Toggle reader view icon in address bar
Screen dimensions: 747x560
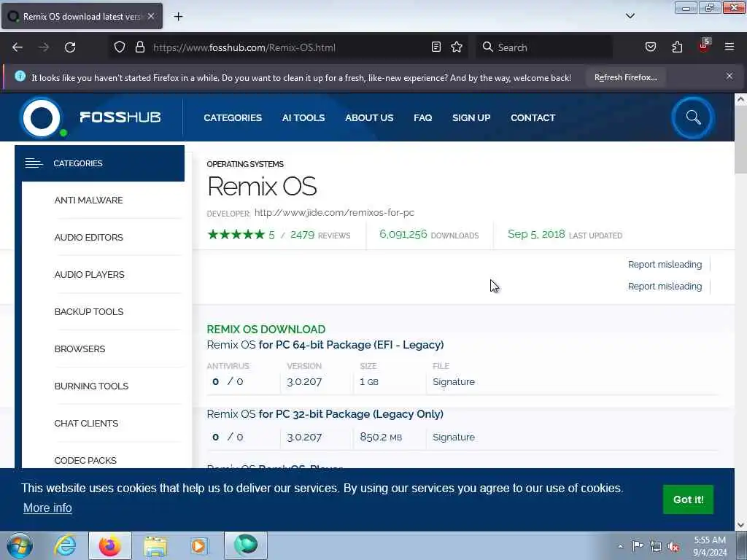pos(436,47)
